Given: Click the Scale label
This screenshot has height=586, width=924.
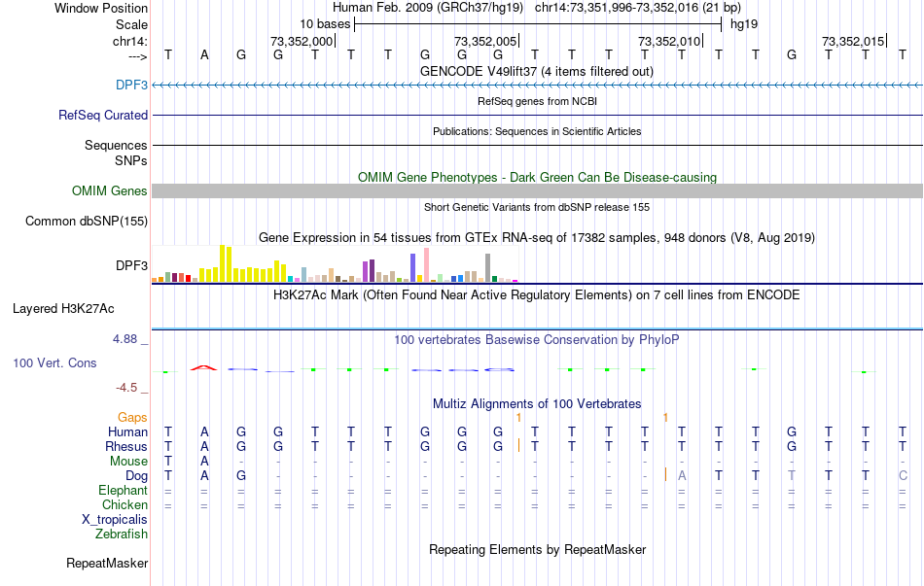Looking at the screenshot, I should [131, 24].
